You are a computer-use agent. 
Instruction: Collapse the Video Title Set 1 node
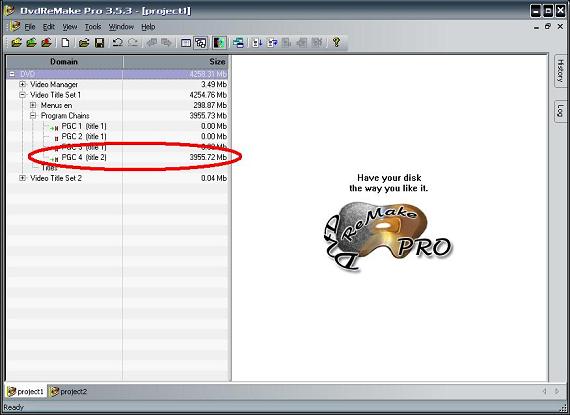point(23,95)
